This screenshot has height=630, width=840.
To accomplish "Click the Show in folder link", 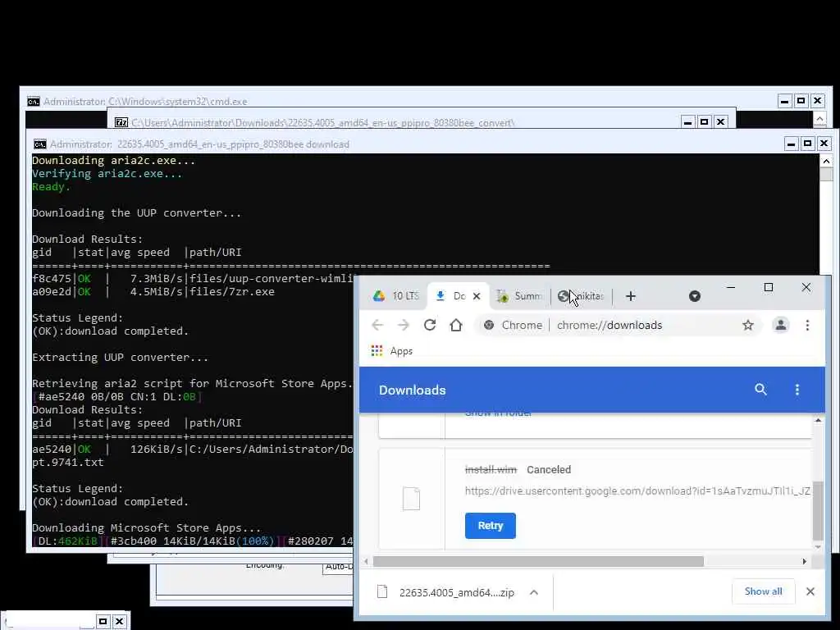I will 498,413.
